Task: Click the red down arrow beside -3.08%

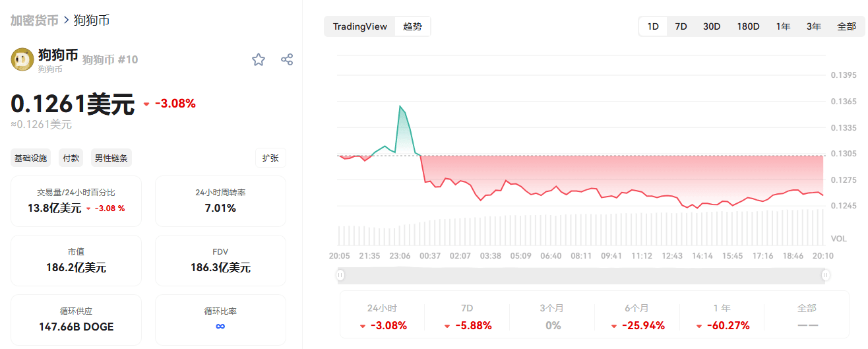Action: 146,104
